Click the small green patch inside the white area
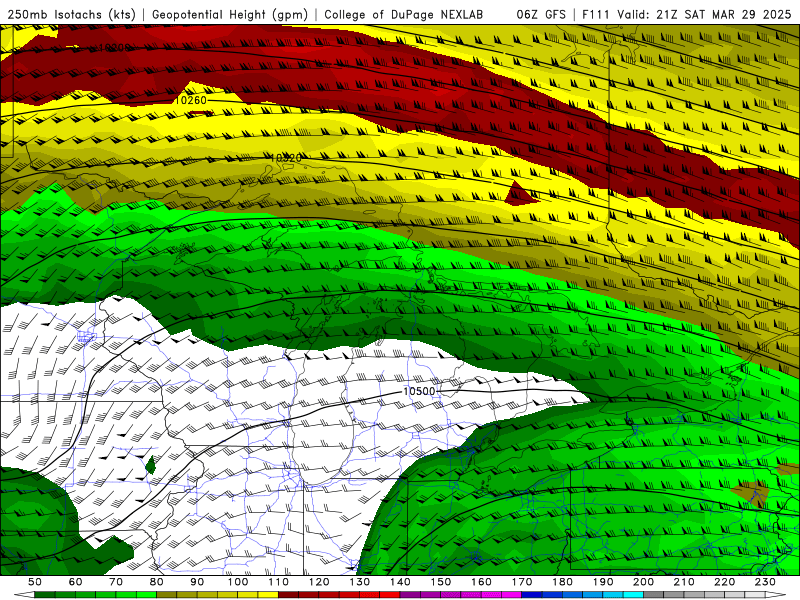 [151, 465]
